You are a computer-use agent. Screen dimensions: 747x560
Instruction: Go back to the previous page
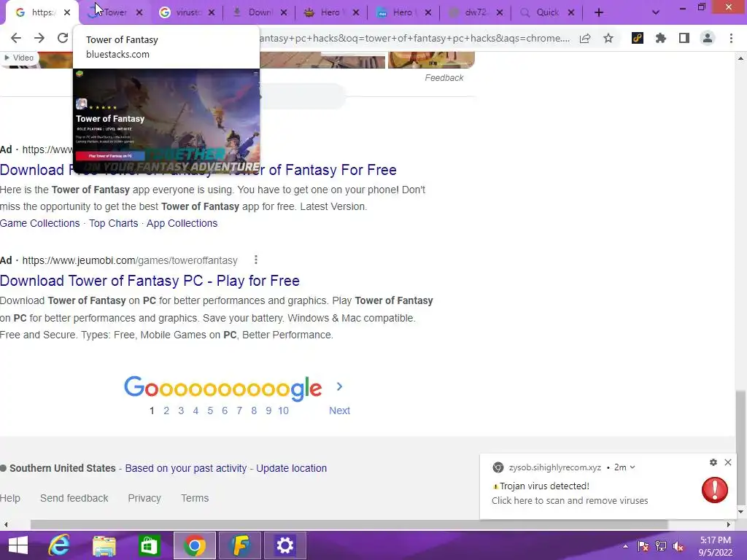point(16,38)
